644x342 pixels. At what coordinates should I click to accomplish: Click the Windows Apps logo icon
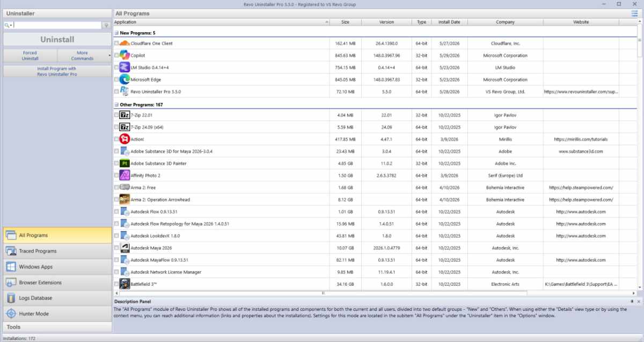pos(11,267)
